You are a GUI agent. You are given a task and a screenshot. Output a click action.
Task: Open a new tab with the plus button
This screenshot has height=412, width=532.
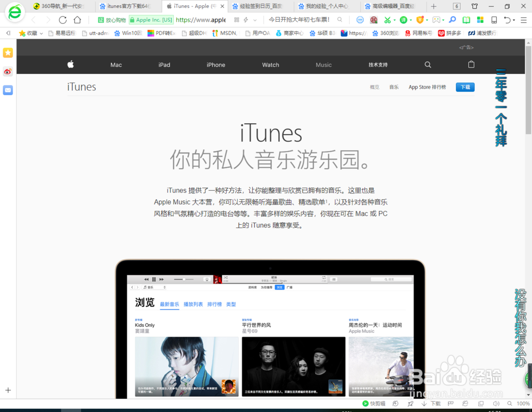(x=434, y=6)
